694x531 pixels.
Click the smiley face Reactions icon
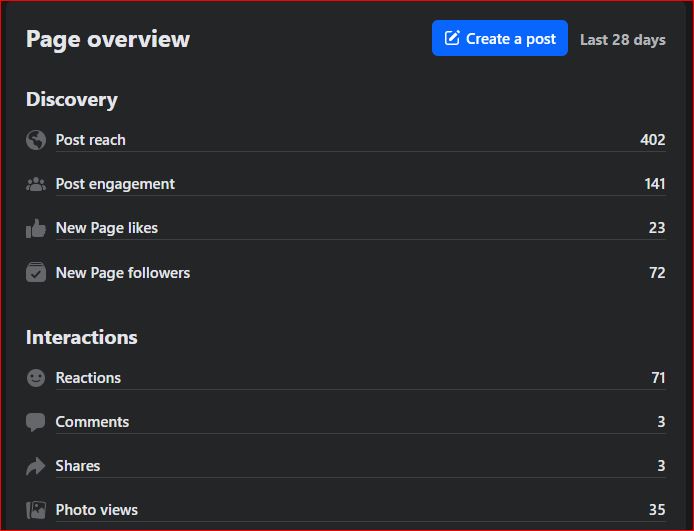point(36,378)
